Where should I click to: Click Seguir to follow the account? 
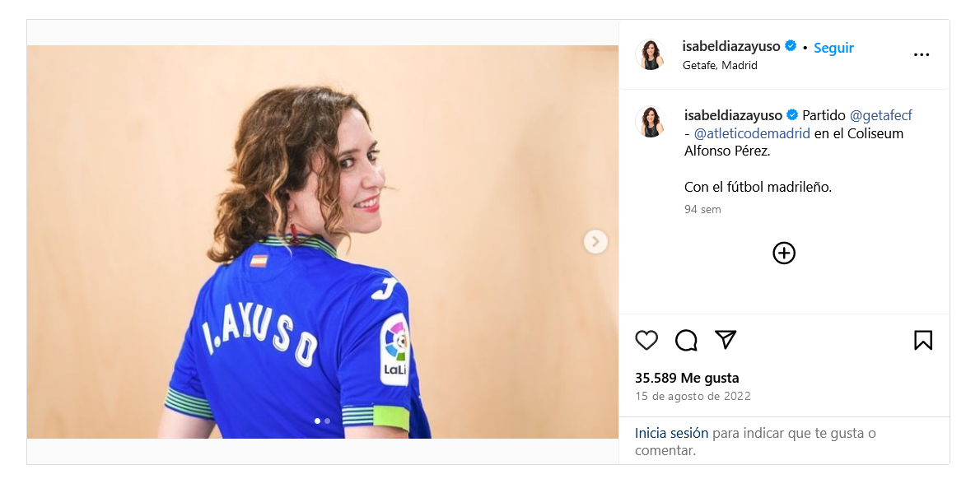pyautogui.click(x=833, y=48)
